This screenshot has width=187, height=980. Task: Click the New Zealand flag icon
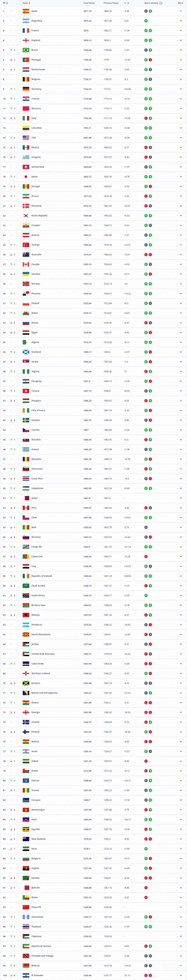(x=26, y=839)
